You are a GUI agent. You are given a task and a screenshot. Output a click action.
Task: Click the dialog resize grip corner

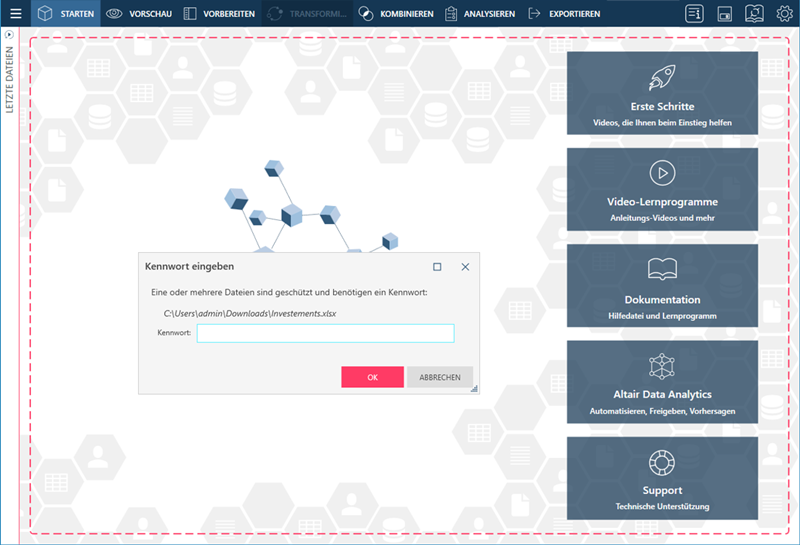coord(474,389)
